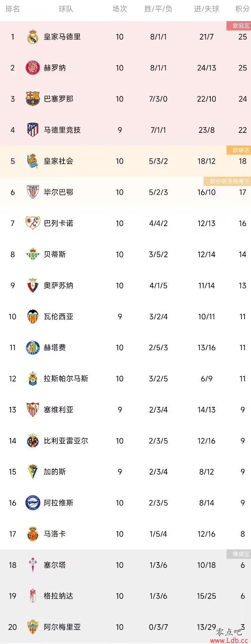The width and height of the screenshot is (251, 644).
Task: Click the Girona club badge
Action: click(33, 68)
